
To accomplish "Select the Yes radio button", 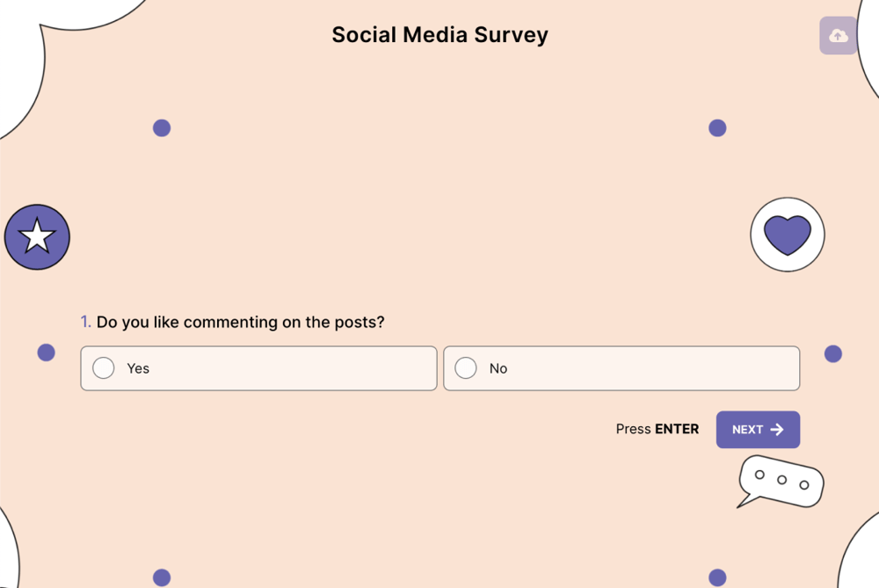I will 104,368.
